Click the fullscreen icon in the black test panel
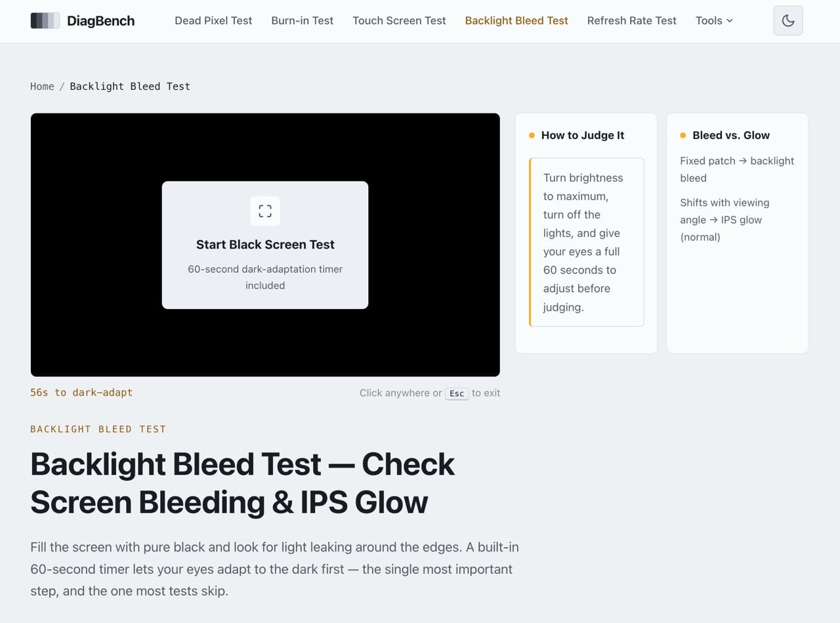This screenshot has height=623, width=840. coord(265,211)
